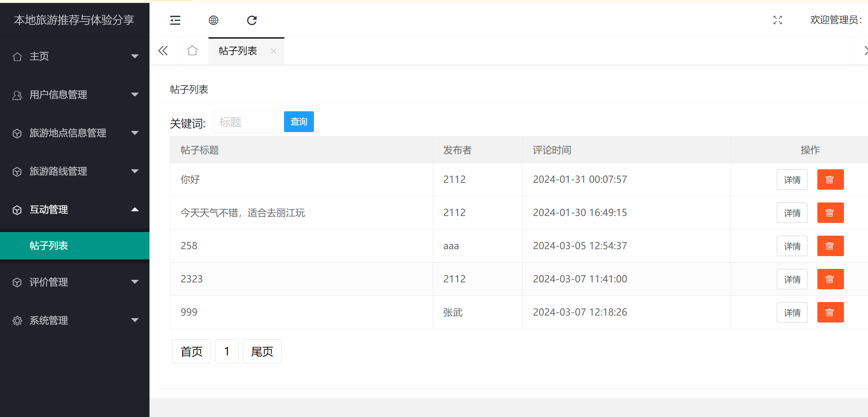This screenshot has height=417, width=868.
Task: Click the refresh icon in top toolbar
Action: tap(252, 20)
